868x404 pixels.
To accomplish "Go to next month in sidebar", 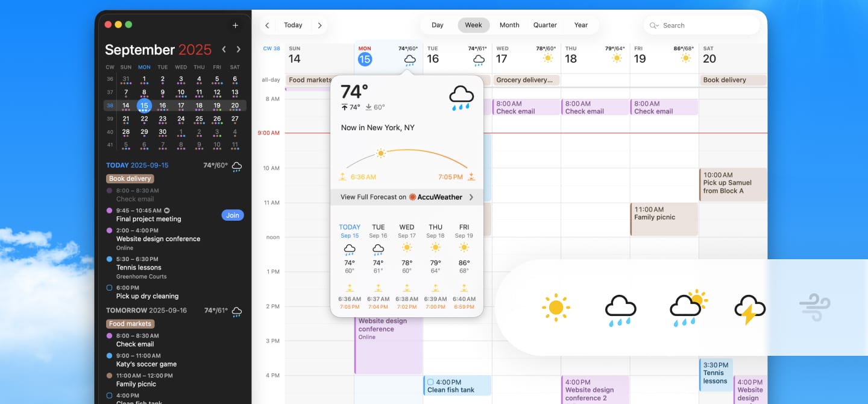I will (239, 49).
